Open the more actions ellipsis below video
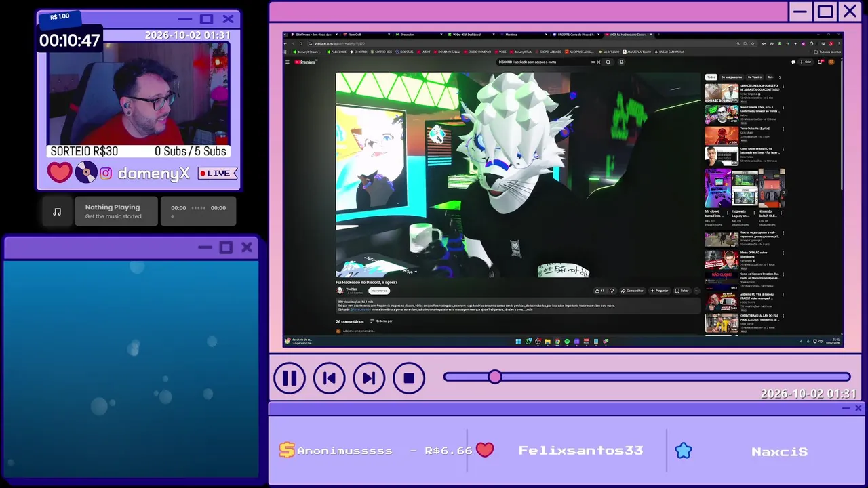This screenshot has width=868, height=488. click(696, 291)
